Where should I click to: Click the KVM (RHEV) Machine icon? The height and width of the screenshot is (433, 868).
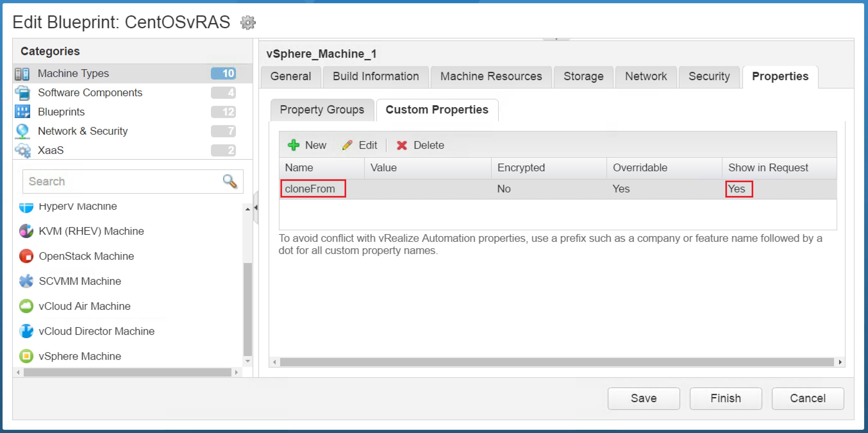[x=26, y=231]
